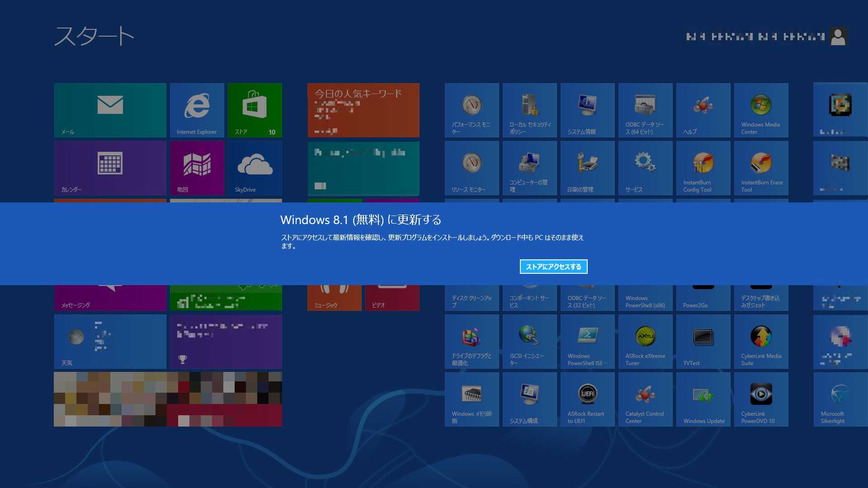868x488 pixels.
Task: Open ODBC Data Sources 32-bit tile
Action: pos(588,298)
